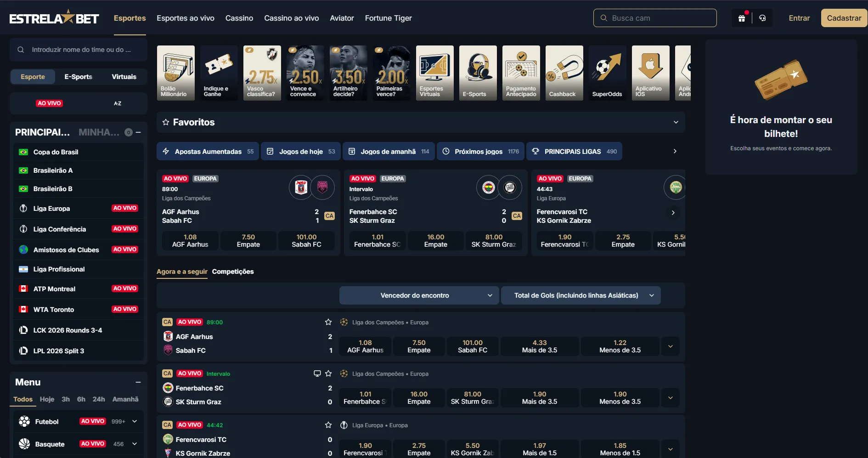Select the Virtuais mode button
This screenshot has height=458, width=868.
(124, 77)
